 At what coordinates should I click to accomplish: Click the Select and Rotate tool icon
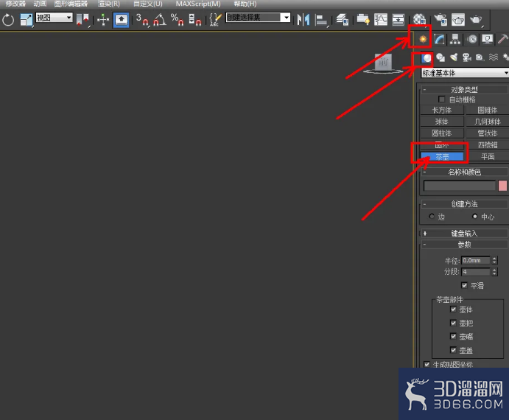(x=8, y=20)
